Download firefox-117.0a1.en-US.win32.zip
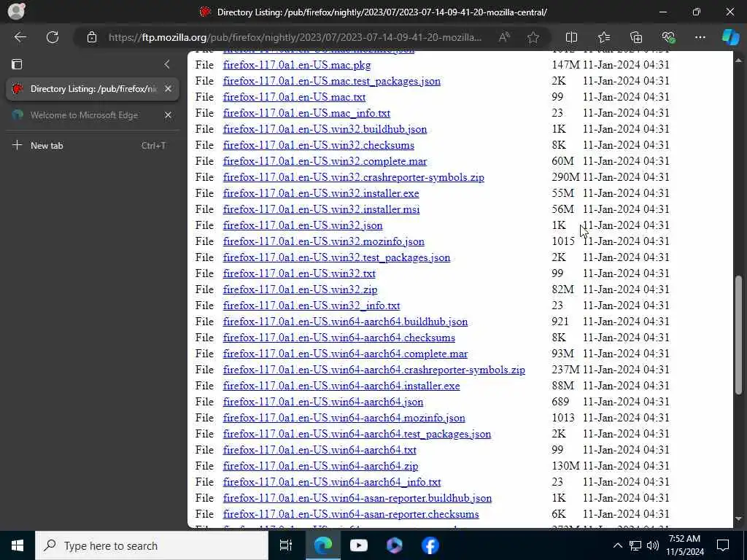Screen dimensions: 747x560 click(300, 289)
